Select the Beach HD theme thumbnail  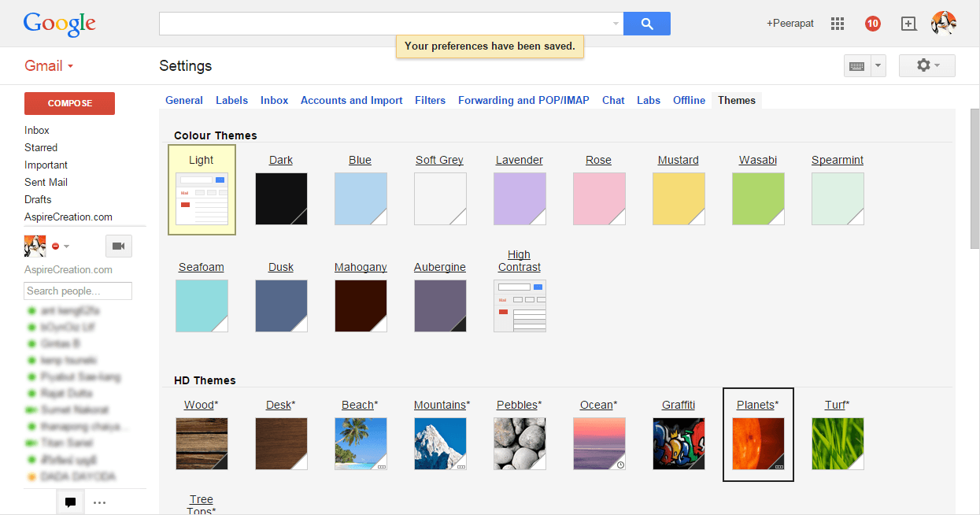coord(361,443)
